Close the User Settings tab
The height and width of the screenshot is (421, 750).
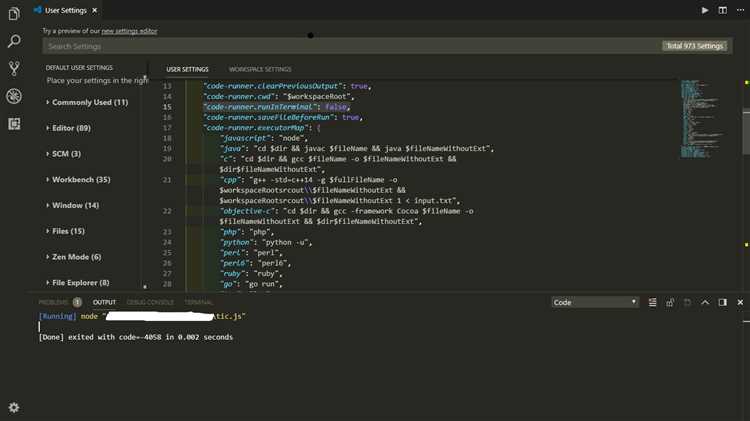pyautogui.click(x=95, y=10)
